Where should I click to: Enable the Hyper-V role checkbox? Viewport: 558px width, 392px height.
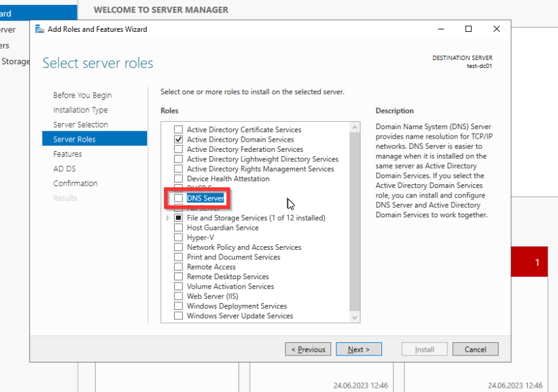178,237
